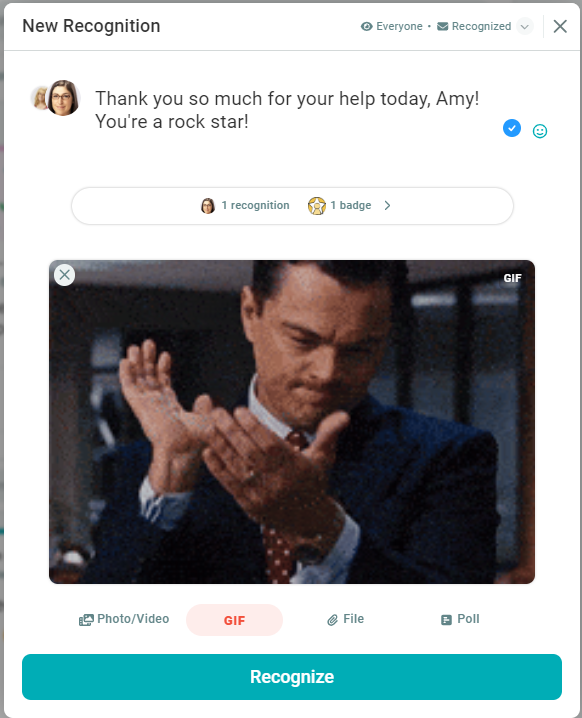
Task: Add a Poll to the post
Action: point(460,619)
